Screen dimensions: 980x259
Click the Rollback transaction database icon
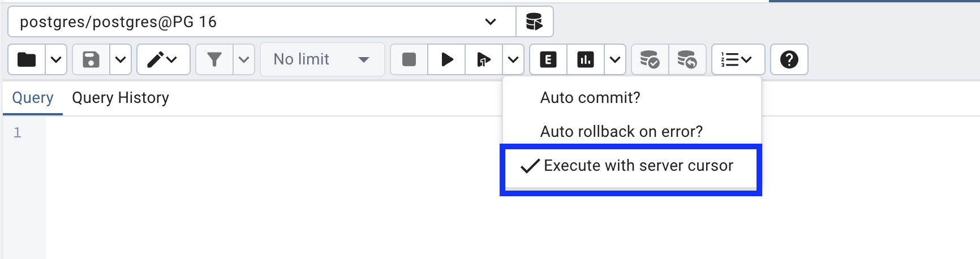687,59
